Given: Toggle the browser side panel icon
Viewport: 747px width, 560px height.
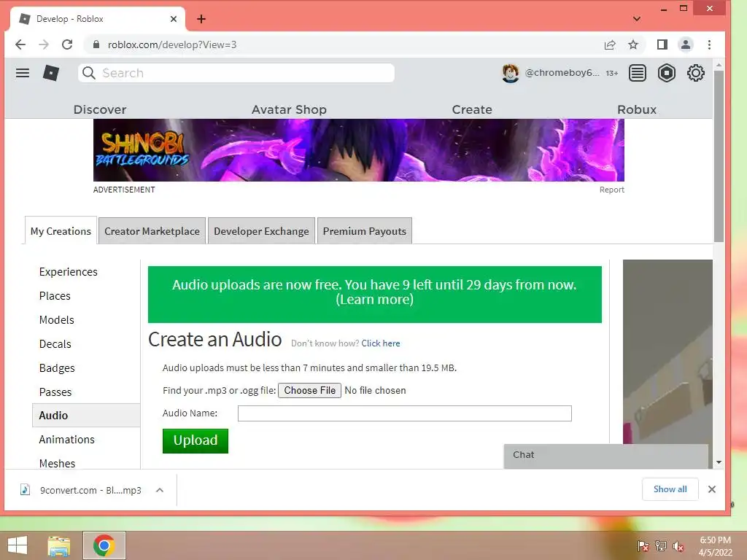Looking at the screenshot, I should pyautogui.click(x=662, y=44).
